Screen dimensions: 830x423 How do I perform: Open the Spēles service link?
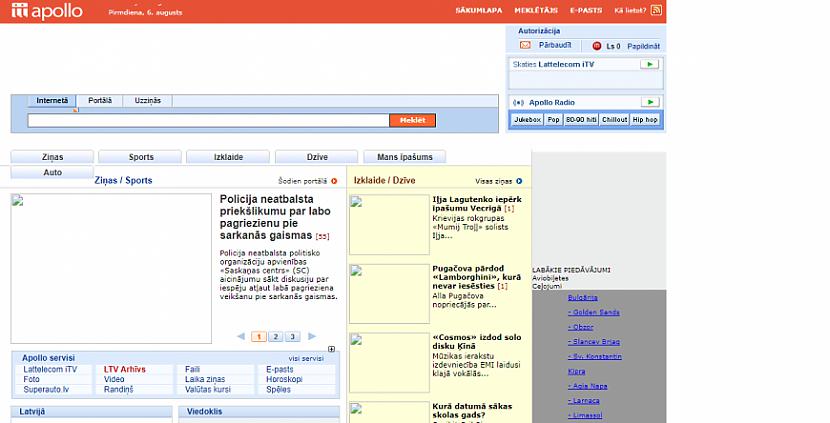pos(278,389)
